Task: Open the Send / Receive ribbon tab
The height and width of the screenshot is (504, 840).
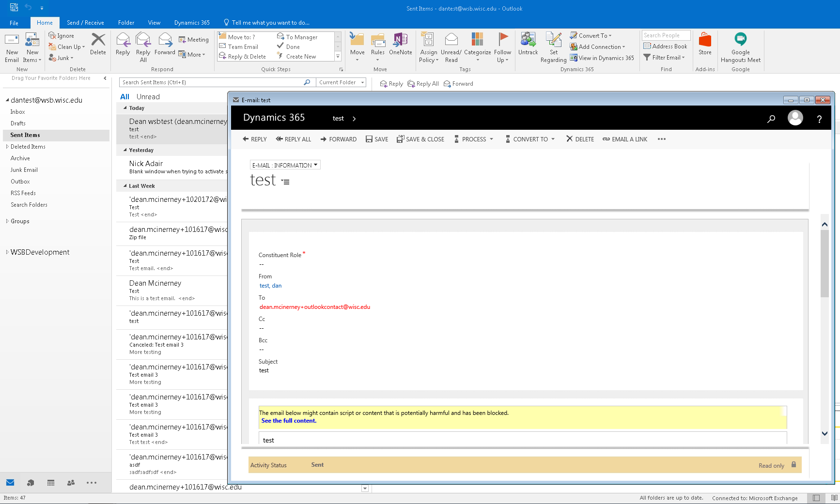Action: [x=85, y=23]
